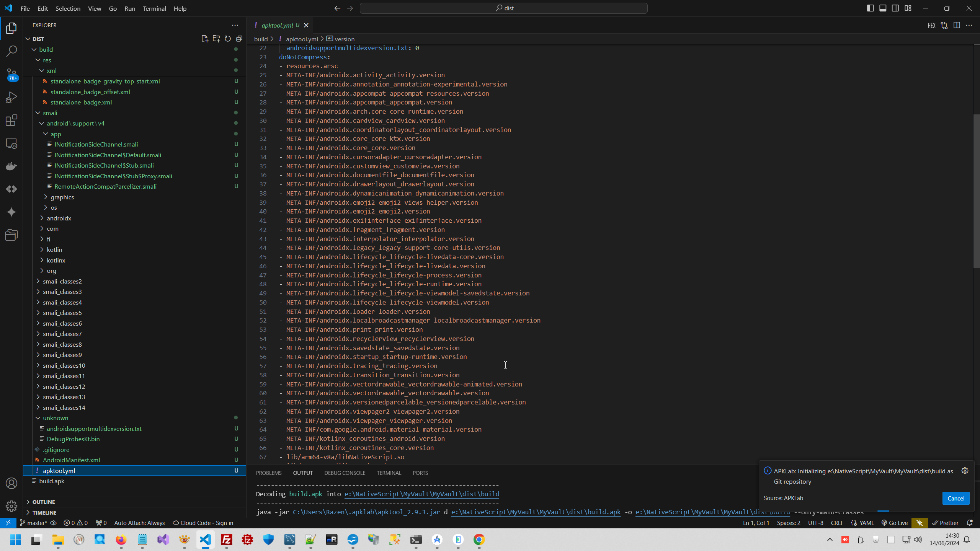This screenshot has width=980, height=551.
Task: Select the Run and Debug icon
Action: click(11, 97)
